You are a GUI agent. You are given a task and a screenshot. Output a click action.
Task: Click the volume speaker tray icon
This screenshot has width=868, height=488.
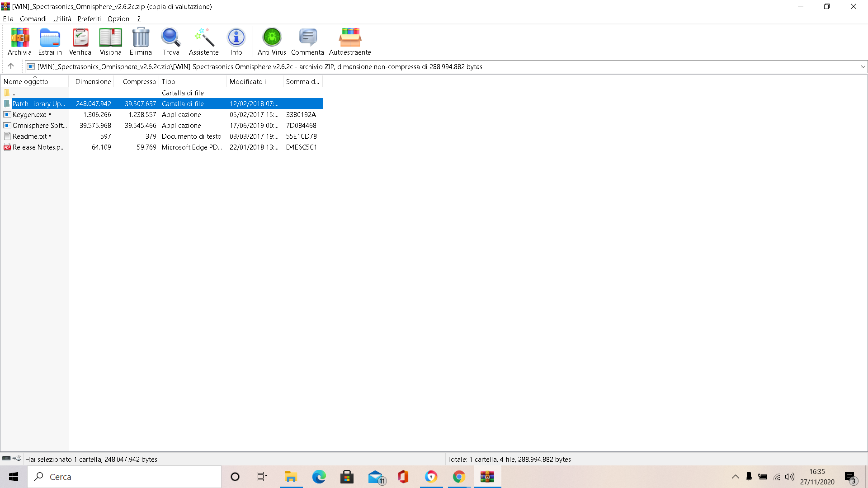[790, 477]
